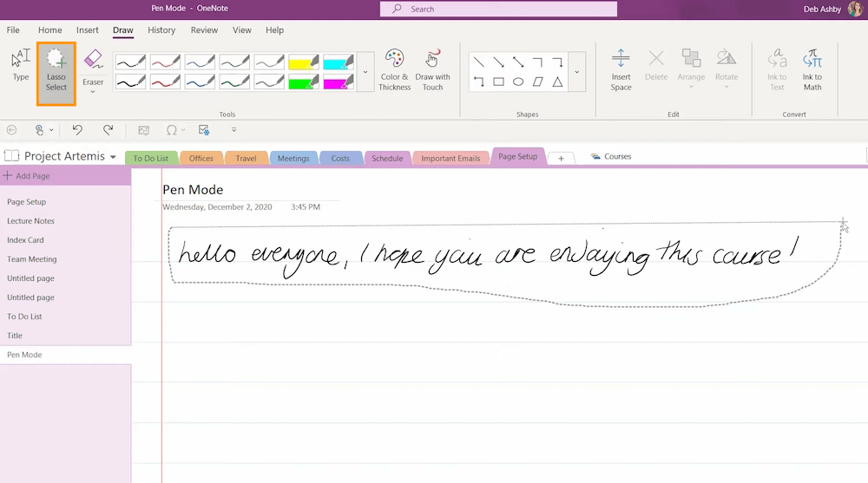Select the top-row black pen

coord(131,62)
